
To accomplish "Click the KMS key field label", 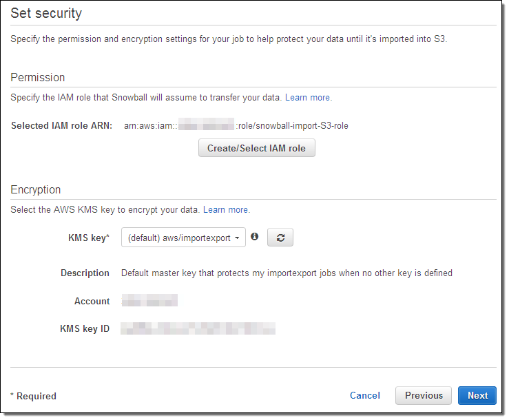I will (x=88, y=238).
